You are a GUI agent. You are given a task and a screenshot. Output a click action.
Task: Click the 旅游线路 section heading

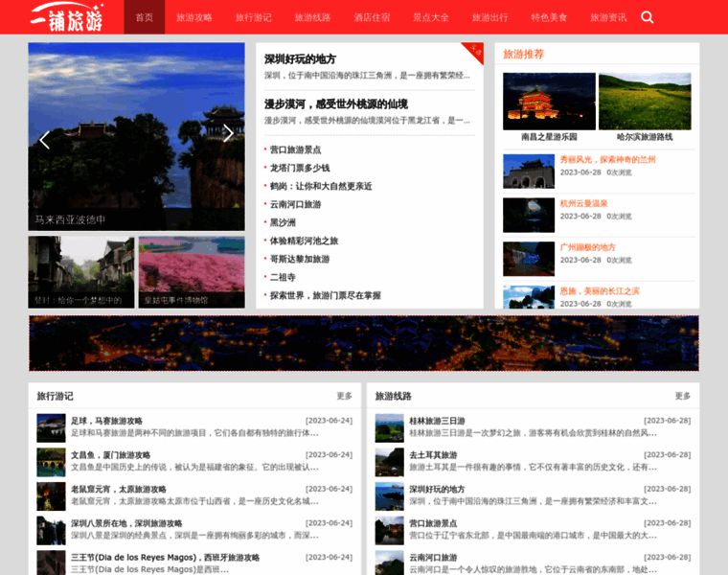coord(394,396)
